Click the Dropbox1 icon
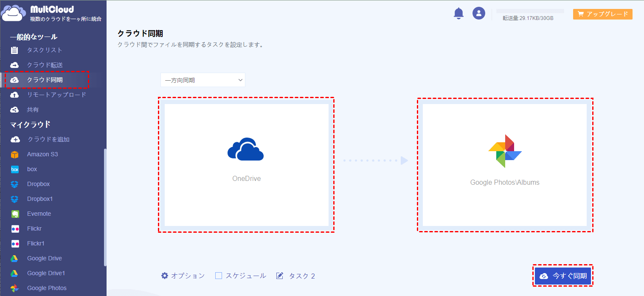 [x=14, y=199]
